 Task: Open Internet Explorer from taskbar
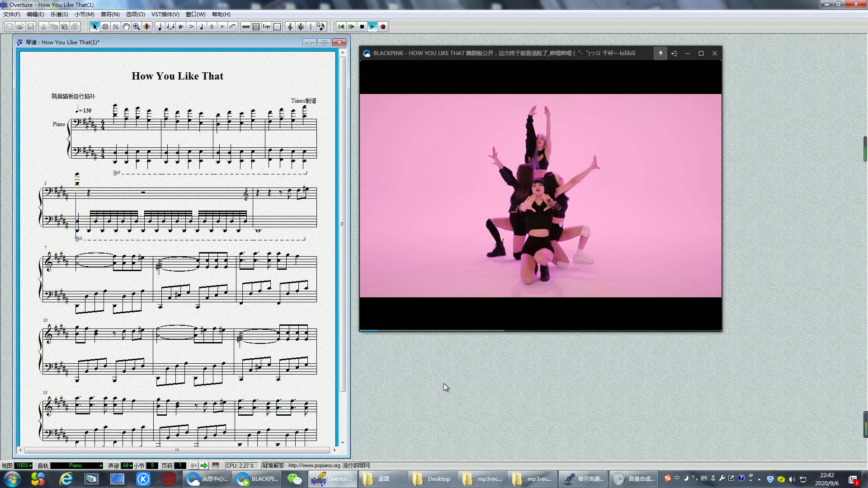click(66, 479)
